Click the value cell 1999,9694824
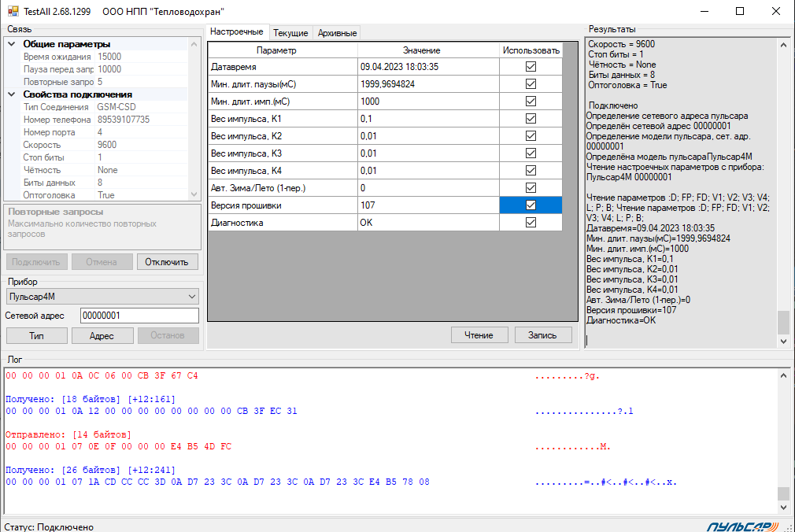This screenshot has height=532, width=795. (x=428, y=83)
